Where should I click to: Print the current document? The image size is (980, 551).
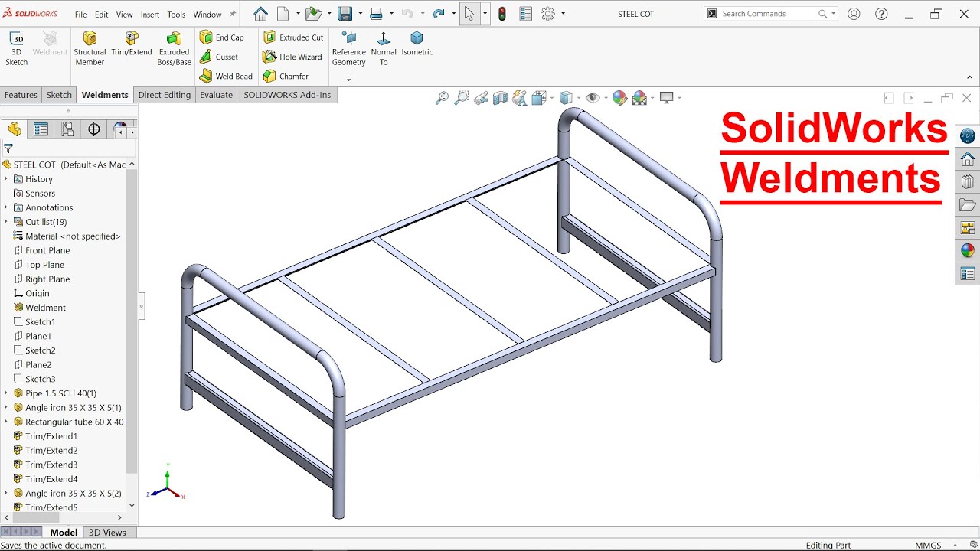pos(376,14)
